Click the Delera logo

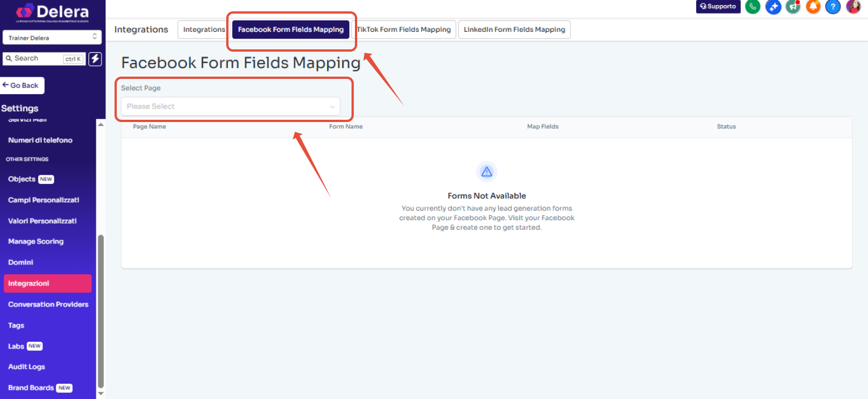point(52,11)
